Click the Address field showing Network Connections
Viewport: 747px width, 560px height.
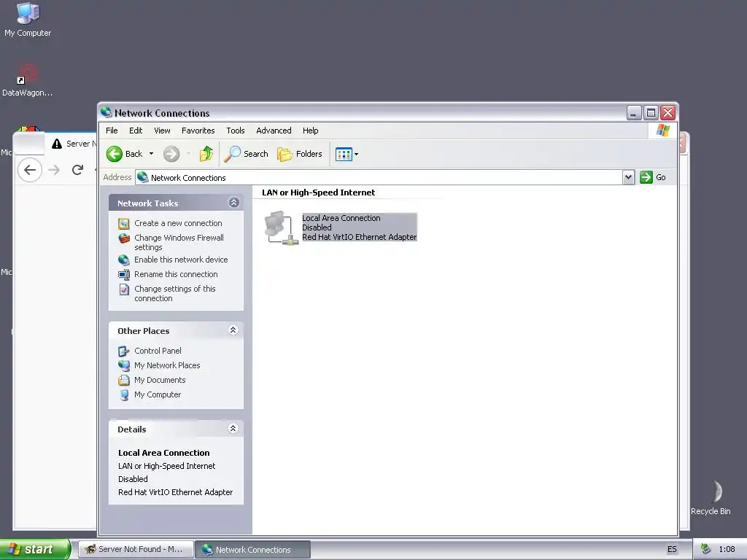(379, 177)
